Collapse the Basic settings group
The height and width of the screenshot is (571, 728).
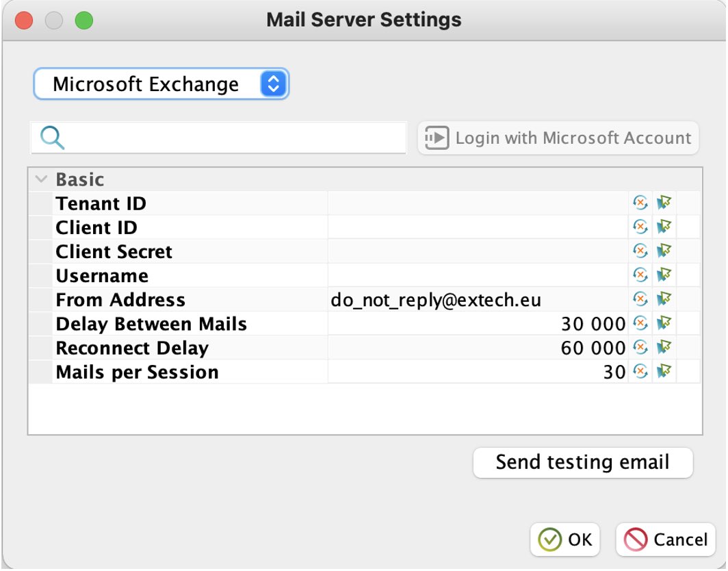tap(41, 179)
